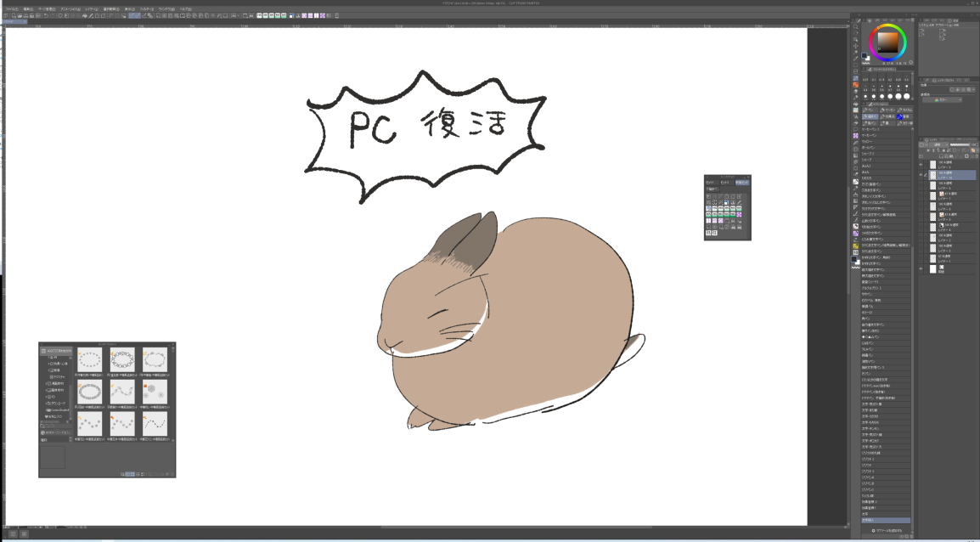Click inside the color wheel's saturation square
The height and width of the screenshot is (542, 980).
(887, 42)
